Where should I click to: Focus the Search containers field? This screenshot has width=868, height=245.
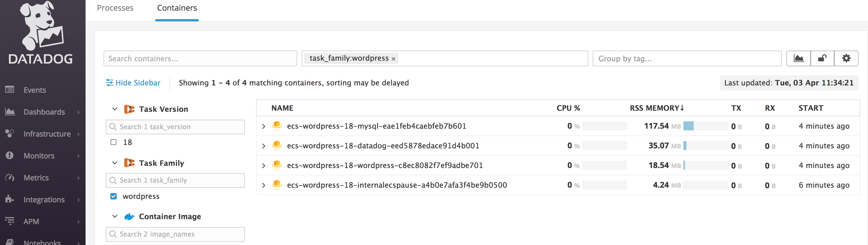point(200,58)
